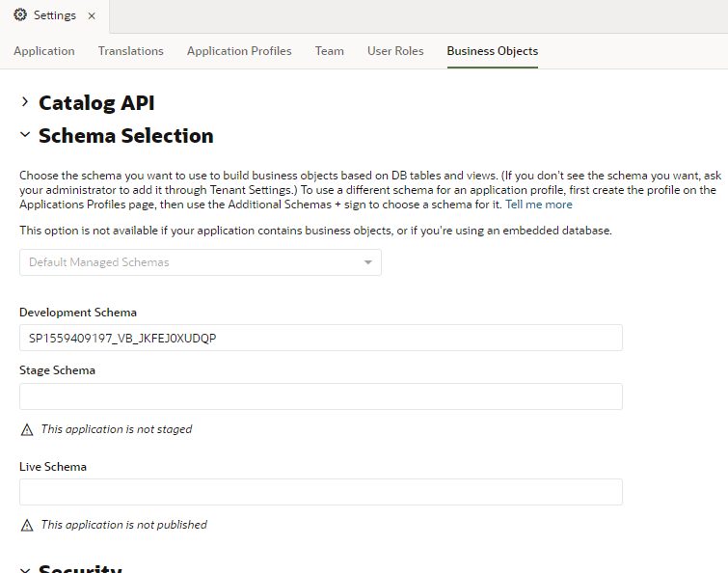
Task: Click the Settings gear icon in tab
Action: coord(20,14)
